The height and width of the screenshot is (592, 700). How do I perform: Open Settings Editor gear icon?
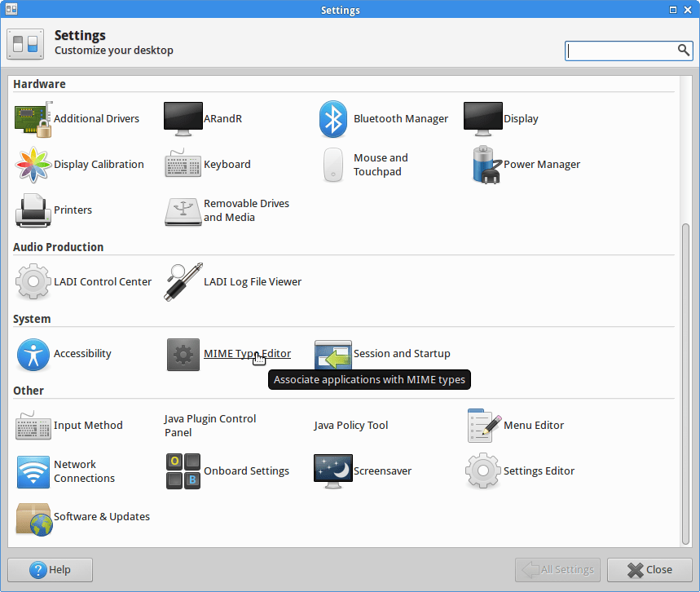(x=483, y=471)
